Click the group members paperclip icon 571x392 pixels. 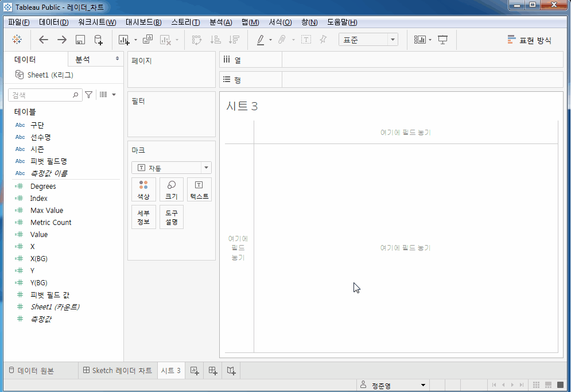click(282, 40)
